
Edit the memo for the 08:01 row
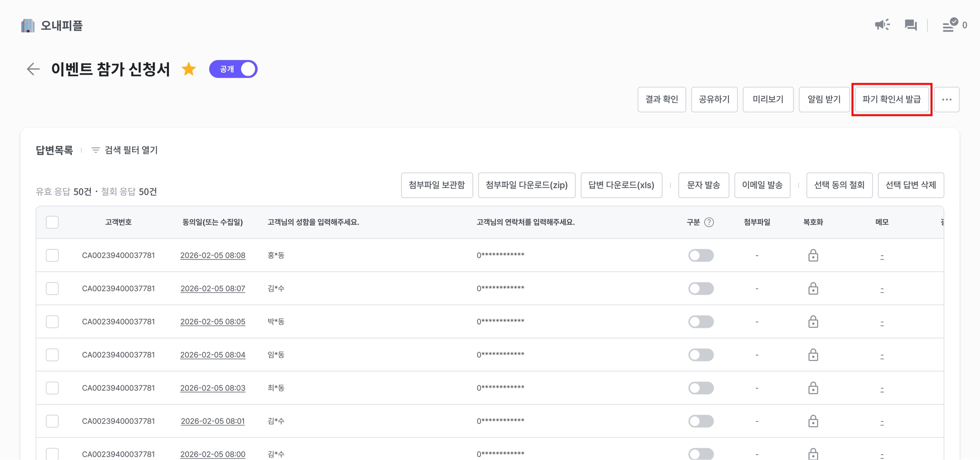(882, 422)
